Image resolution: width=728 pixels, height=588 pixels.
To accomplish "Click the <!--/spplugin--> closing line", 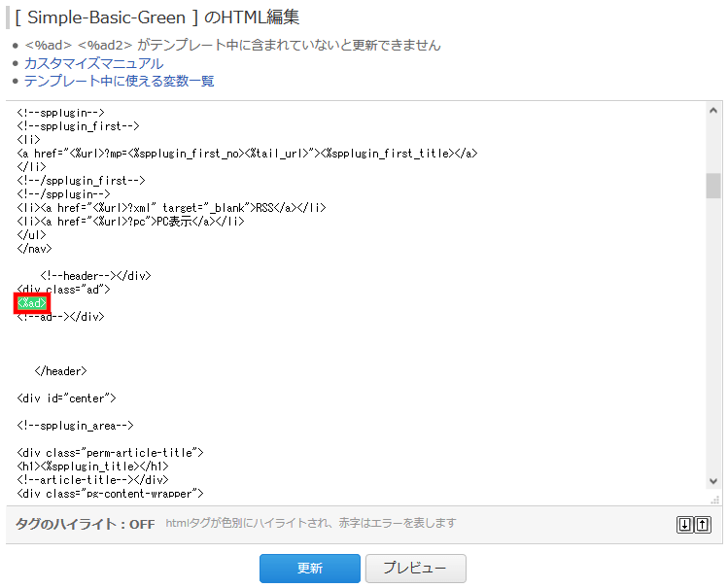I will click(x=63, y=194).
